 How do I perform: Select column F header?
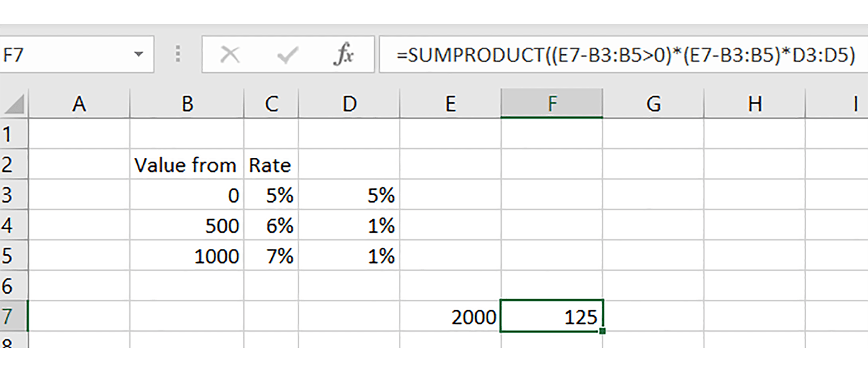click(x=552, y=104)
